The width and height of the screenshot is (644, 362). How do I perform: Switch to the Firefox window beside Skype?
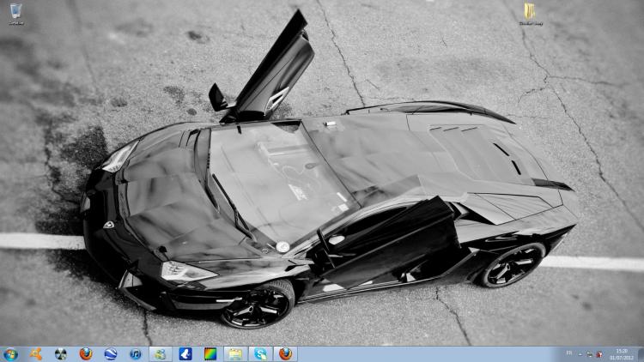click(285, 353)
